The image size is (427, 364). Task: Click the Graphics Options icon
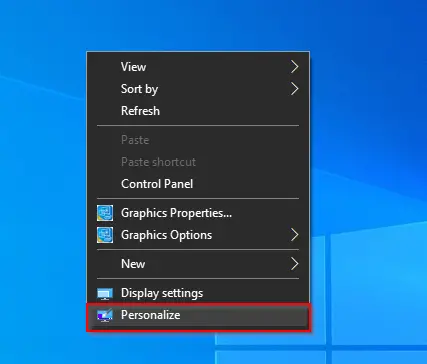(105, 235)
